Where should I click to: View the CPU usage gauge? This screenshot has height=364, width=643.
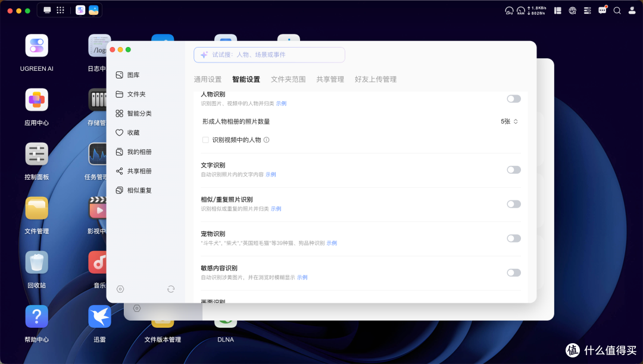pyautogui.click(x=509, y=11)
